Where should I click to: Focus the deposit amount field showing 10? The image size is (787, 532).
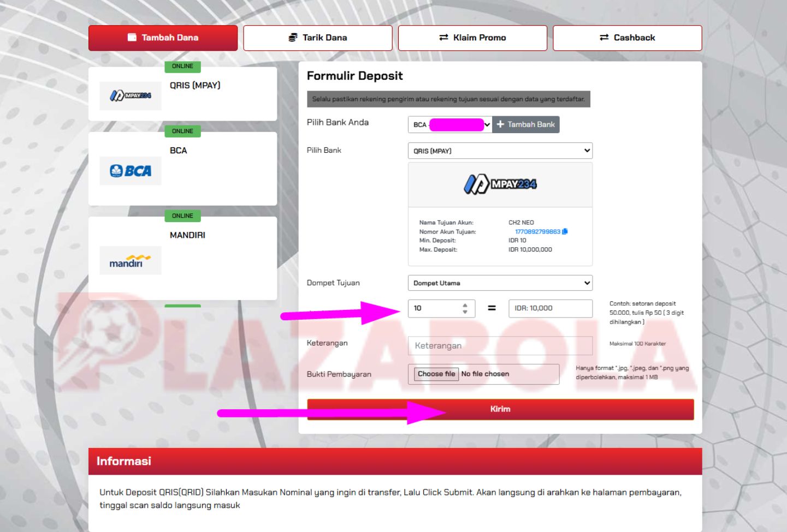441,308
